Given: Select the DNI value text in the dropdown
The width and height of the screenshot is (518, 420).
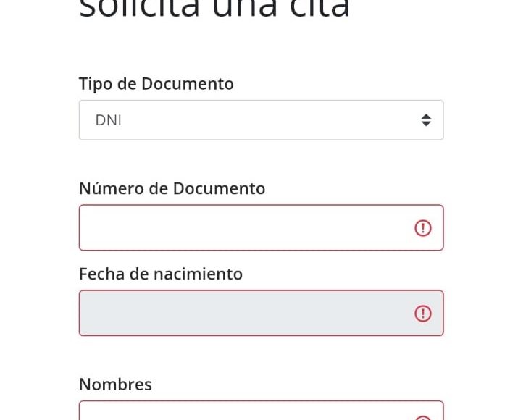Looking at the screenshot, I should click(109, 120).
